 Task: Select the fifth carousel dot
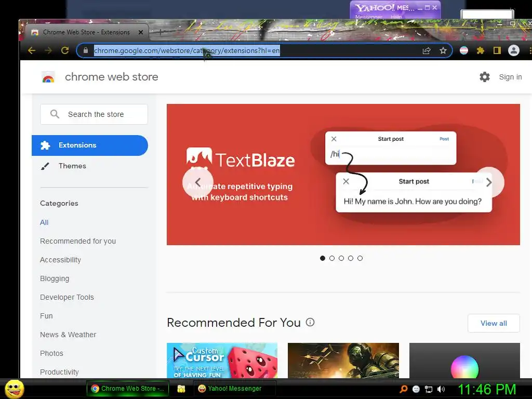click(x=360, y=258)
